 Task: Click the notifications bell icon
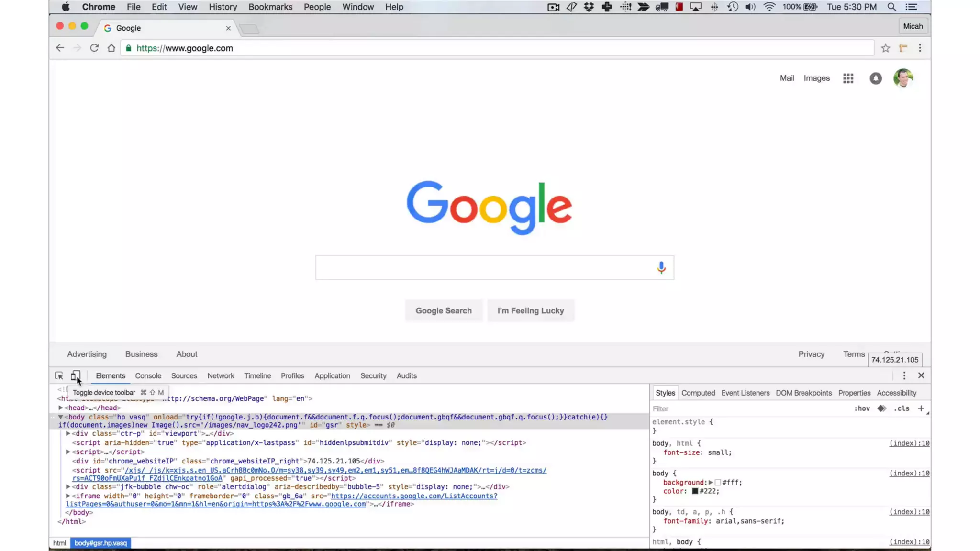pos(875,78)
